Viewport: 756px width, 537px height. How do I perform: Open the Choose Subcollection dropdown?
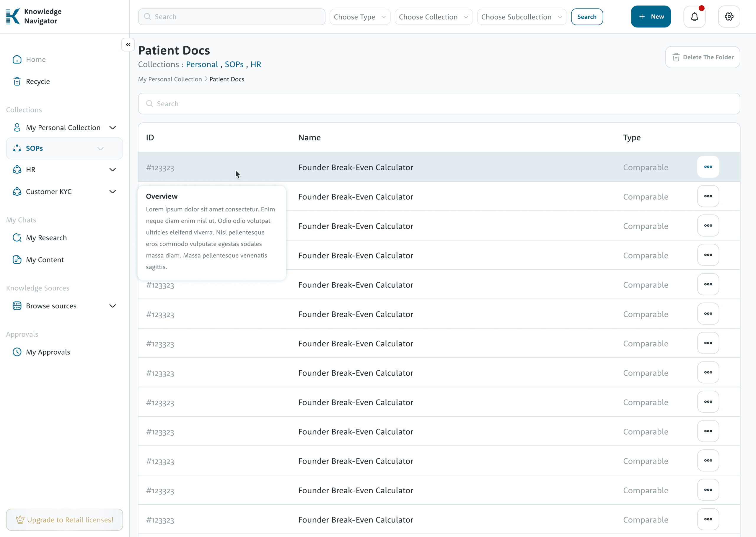(x=522, y=17)
